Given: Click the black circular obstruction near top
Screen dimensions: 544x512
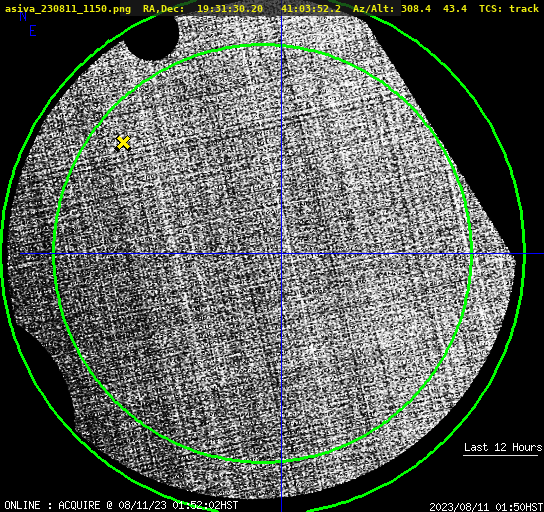Looking at the screenshot, I should 152,38.
